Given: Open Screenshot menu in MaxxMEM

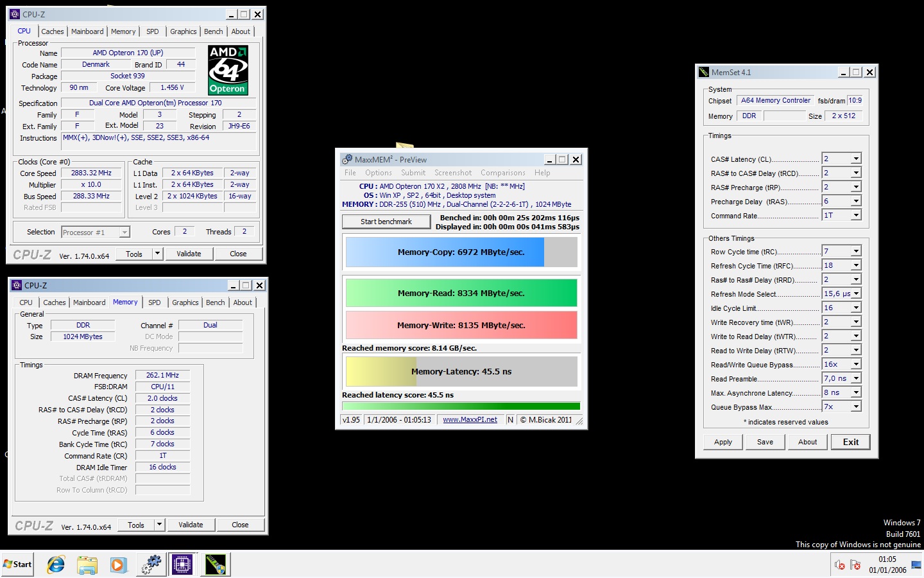Looking at the screenshot, I should pos(453,173).
